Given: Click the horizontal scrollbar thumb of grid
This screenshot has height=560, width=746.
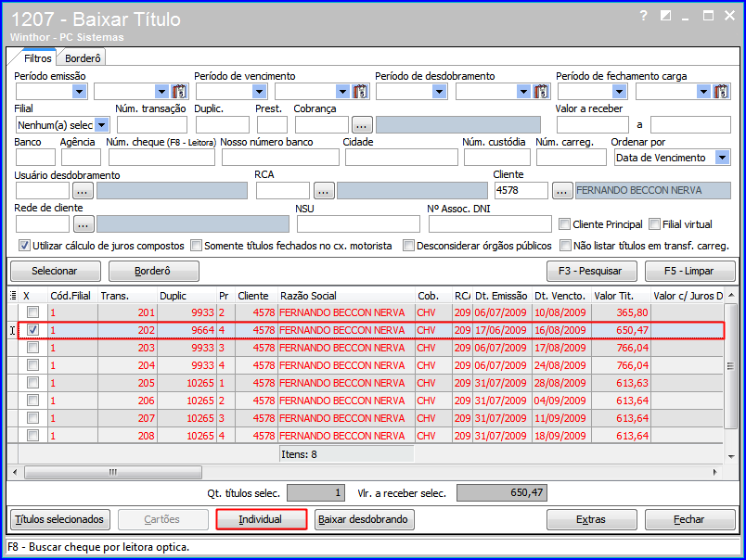Looking at the screenshot, I should pyautogui.click(x=113, y=472).
